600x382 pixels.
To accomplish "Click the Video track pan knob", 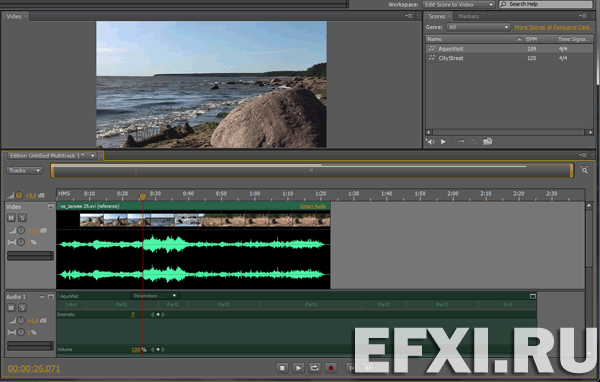I will pos(21,242).
